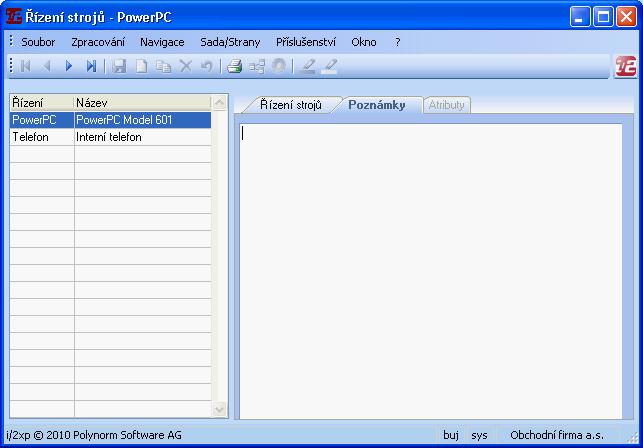Sort by the Název column header

pos(142,103)
